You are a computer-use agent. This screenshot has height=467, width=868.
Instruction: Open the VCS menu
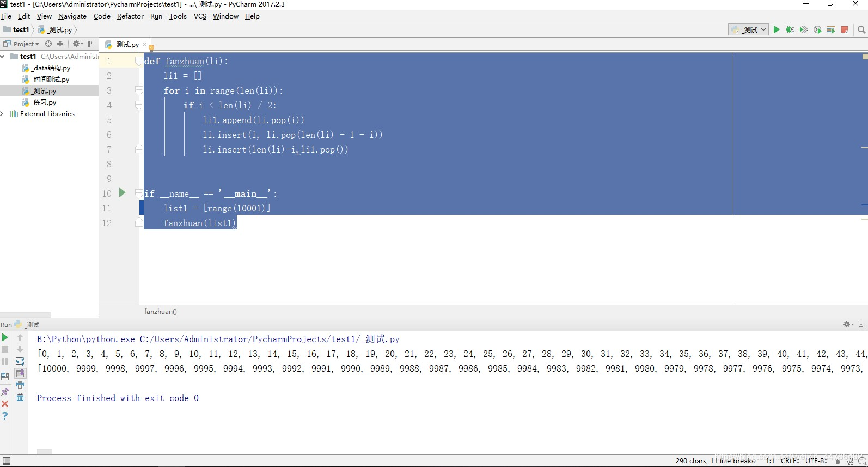point(200,16)
